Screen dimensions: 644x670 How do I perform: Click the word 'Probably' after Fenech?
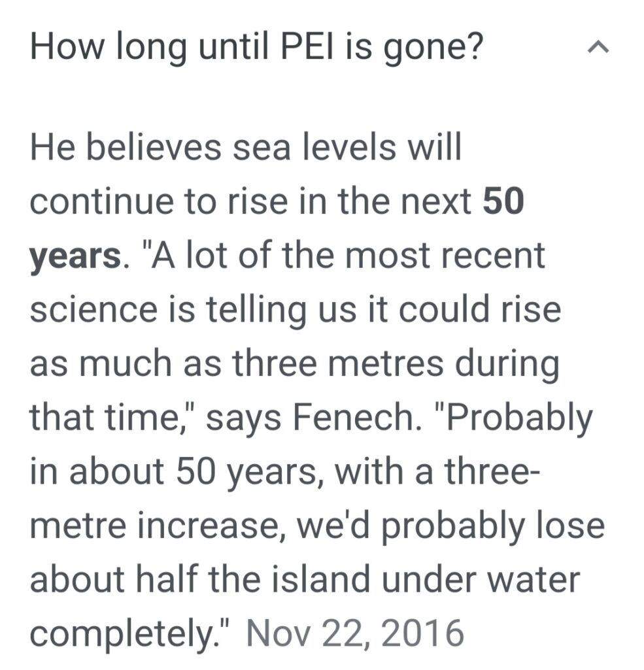518,419
